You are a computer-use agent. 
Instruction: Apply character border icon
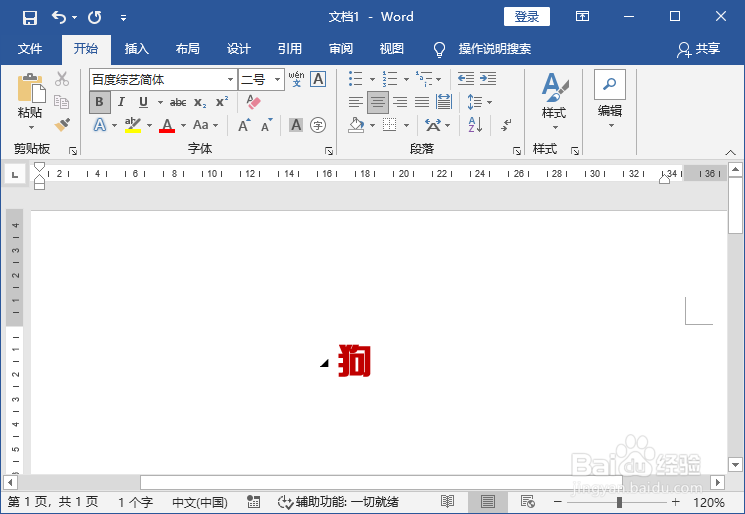coord(318,79)
